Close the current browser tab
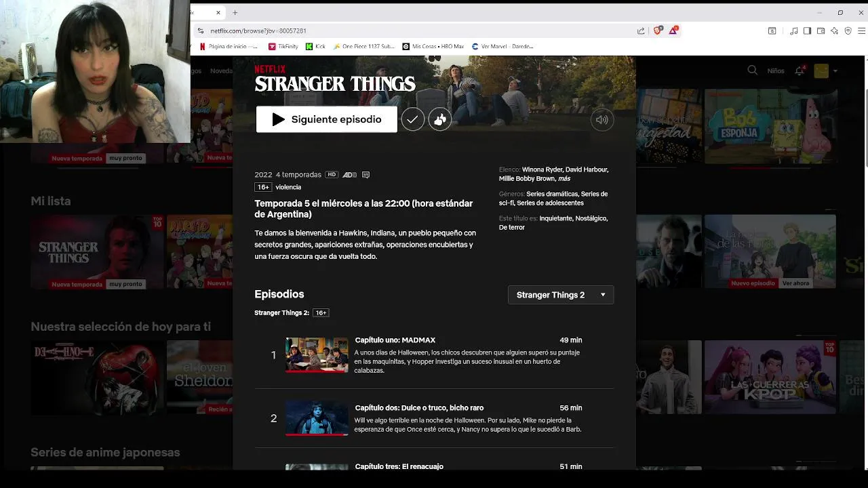The width and height of the screenshot is (868, 488). (x=218, y=12)
